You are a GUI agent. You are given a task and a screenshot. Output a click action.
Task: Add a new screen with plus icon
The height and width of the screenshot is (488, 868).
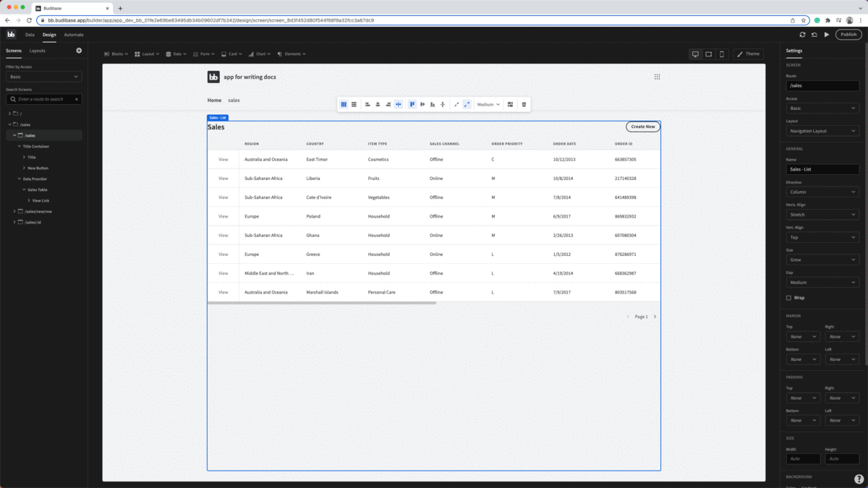pos(79,51)
